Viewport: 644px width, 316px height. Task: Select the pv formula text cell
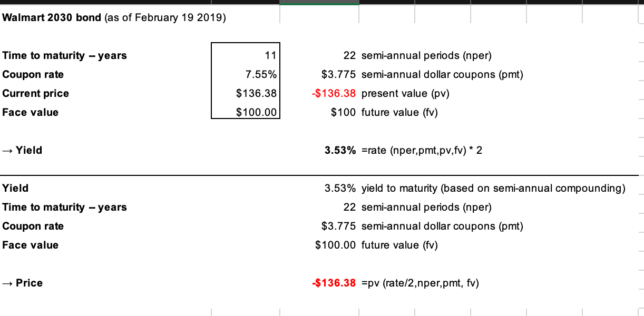point(421,283)
